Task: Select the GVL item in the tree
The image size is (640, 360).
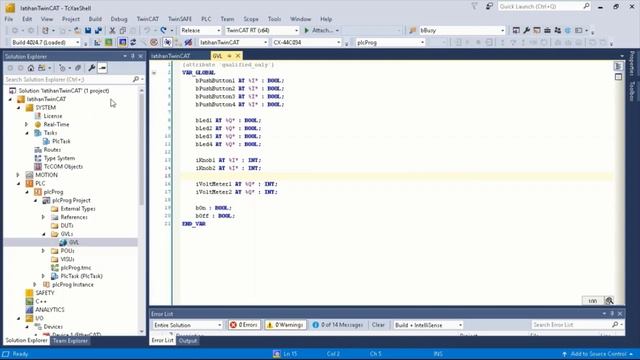Action: 74,242
